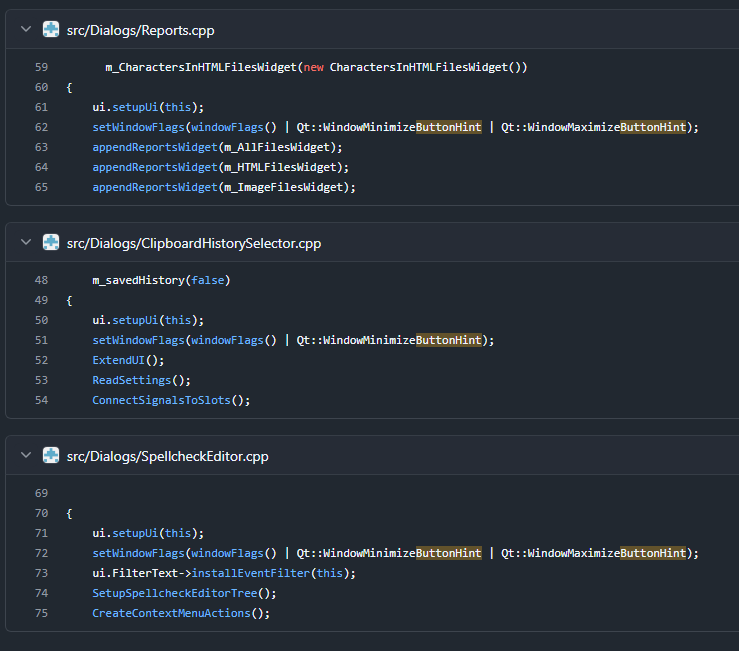739x651 pixels.
Task: Click the file icon beside ClipboardHistorySelector.cpp
Action: click(x=51, y=243)
